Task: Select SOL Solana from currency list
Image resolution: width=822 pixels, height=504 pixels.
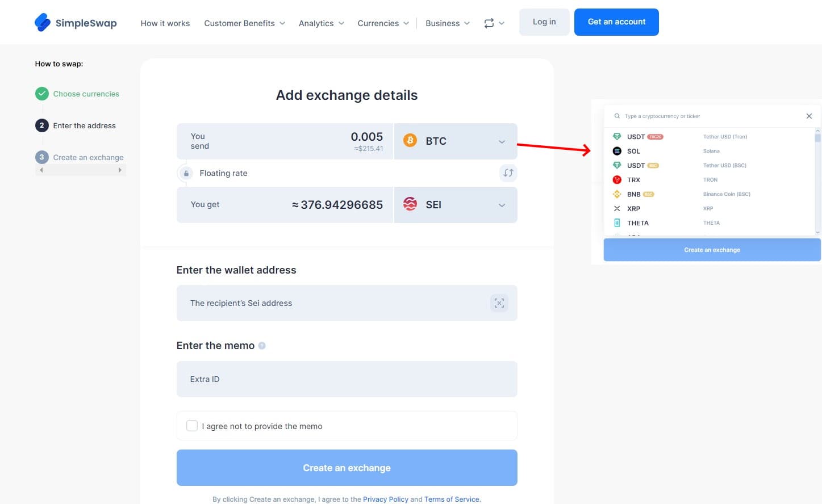Action: (x=710, y=151)
